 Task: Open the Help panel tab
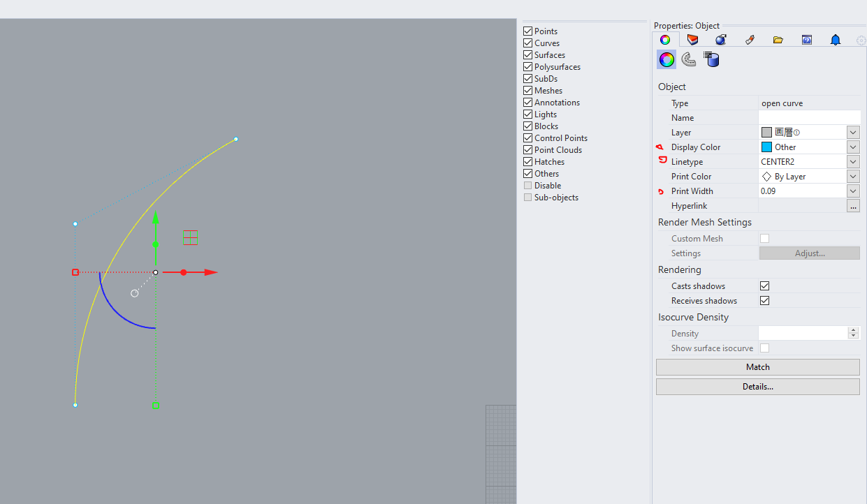807,40
